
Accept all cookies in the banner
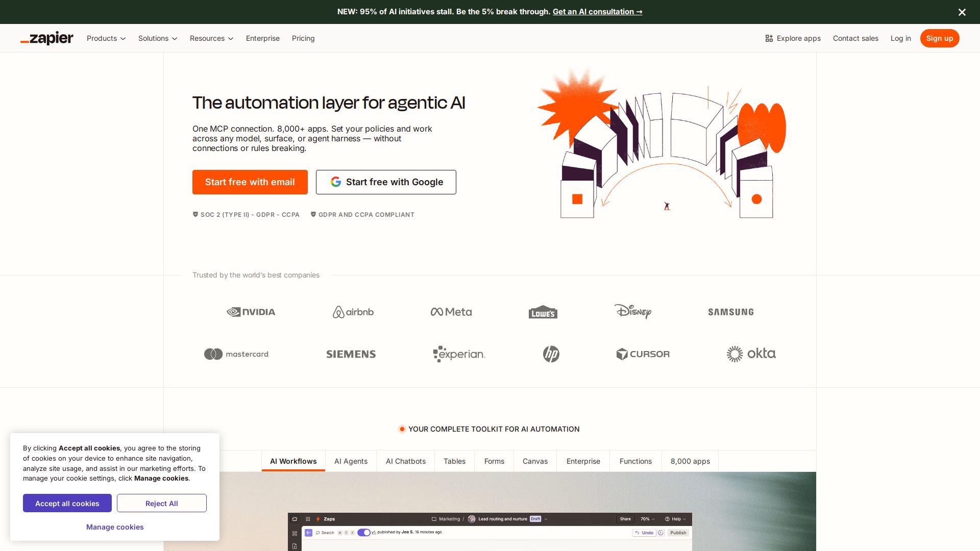click(67, 503)
